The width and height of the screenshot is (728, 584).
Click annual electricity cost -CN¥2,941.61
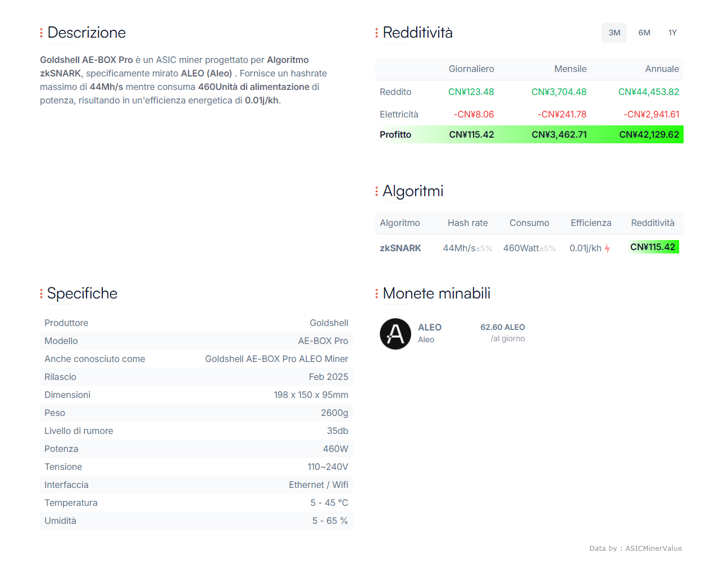[652, 114]
